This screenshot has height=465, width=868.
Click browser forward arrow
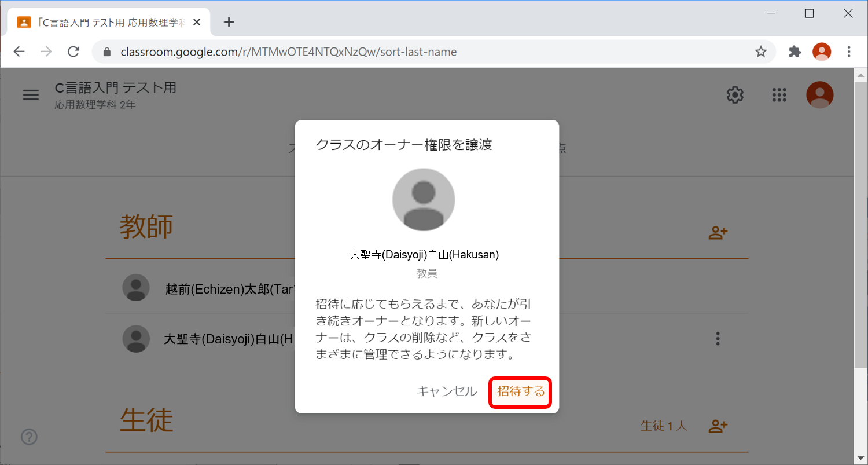[46, 52]
